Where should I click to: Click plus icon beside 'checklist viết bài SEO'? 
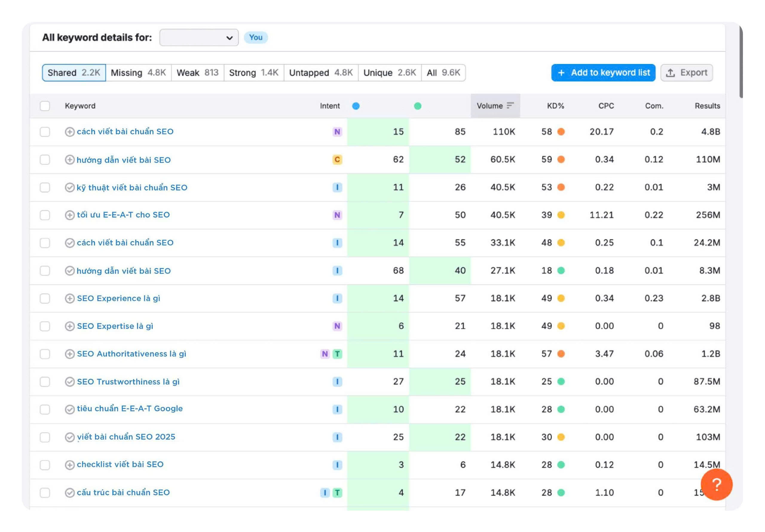(x=69, y=465)
